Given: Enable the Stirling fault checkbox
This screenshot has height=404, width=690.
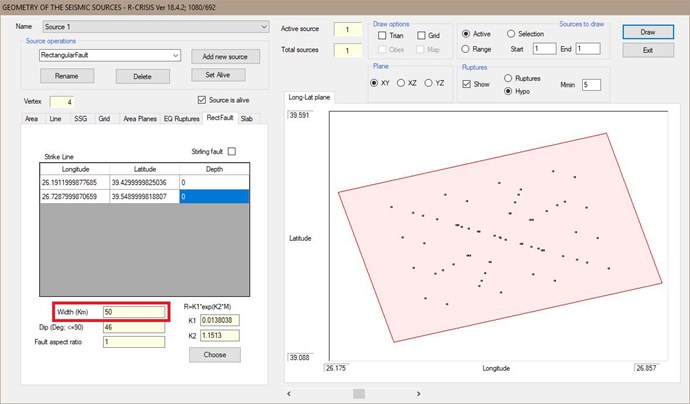Looking at the screenshot, I should pyautogui.click(x=232, y=151).
